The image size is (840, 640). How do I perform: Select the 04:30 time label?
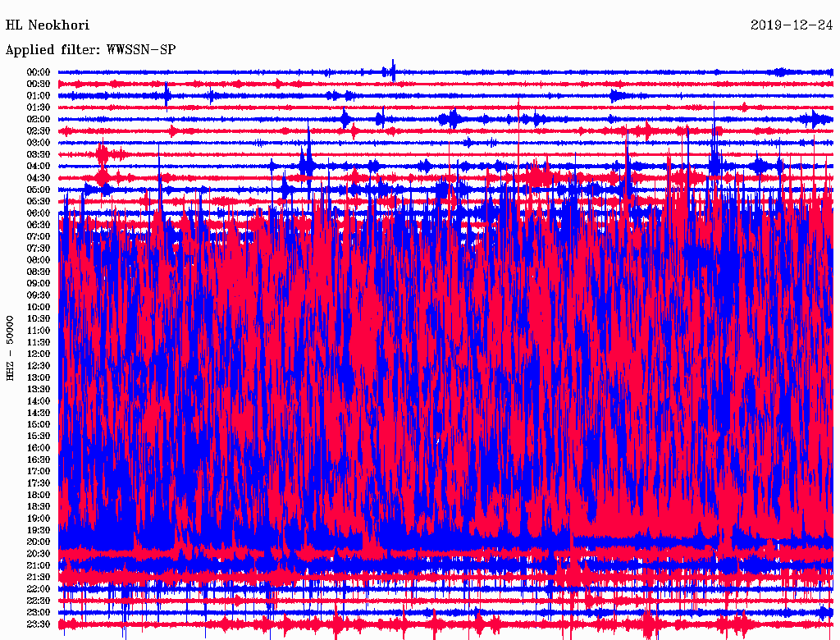click(x=39, y=178)
